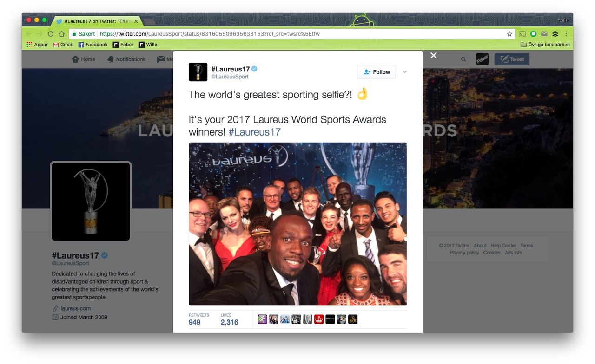Screen dimensions: 595x364
Task: Close the #Laureus17 browser tab
Action: [x=136, y=21]
